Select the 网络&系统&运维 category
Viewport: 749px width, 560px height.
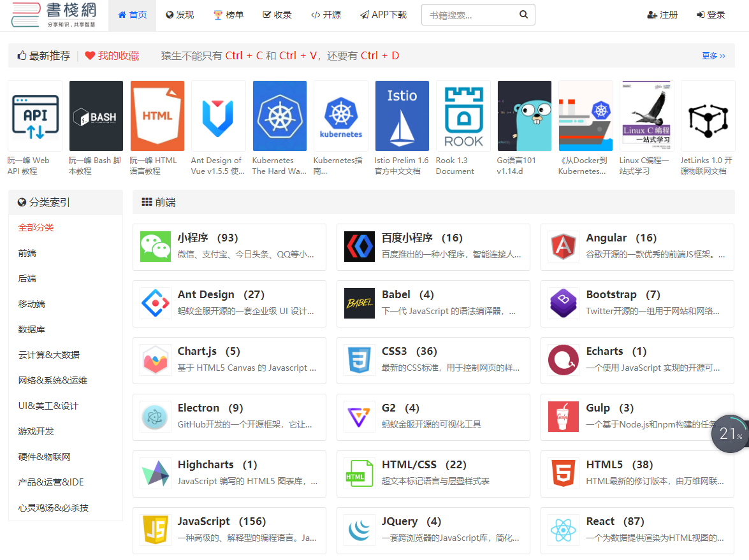[x=52, y=380]
